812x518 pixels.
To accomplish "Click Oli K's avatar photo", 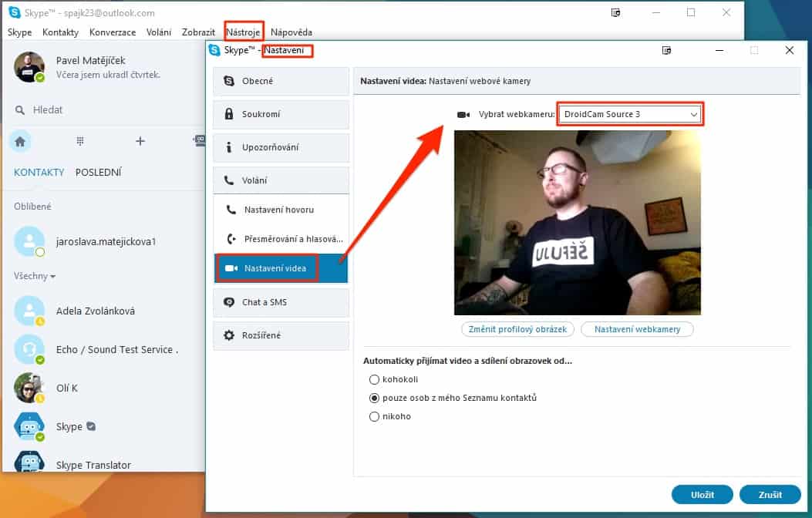I will point(29,388).
